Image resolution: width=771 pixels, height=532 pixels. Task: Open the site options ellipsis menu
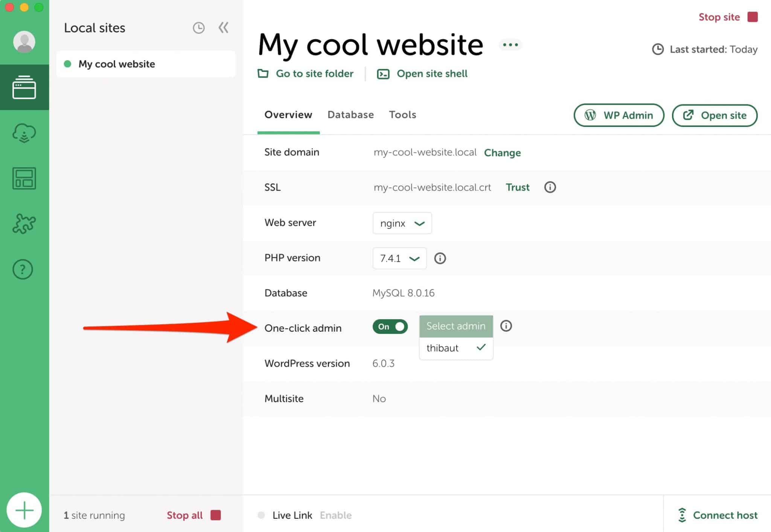point(510,44)
